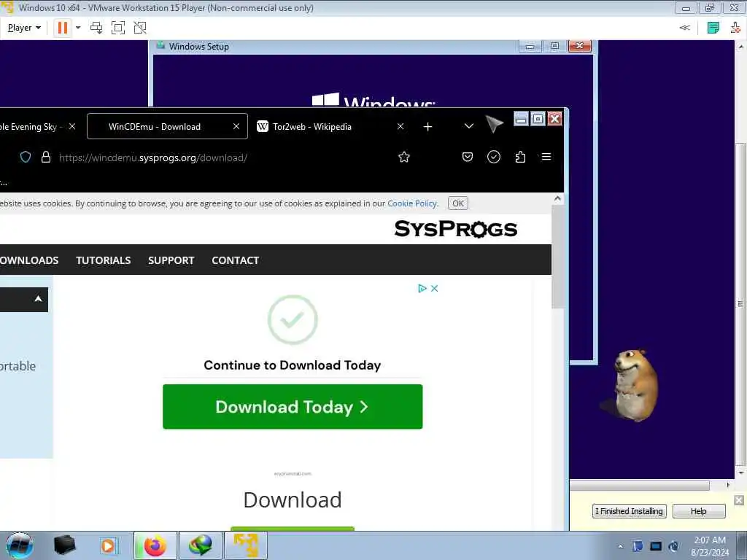
Task: Click the Continue to Download Today text
Action: click(292, 365)
